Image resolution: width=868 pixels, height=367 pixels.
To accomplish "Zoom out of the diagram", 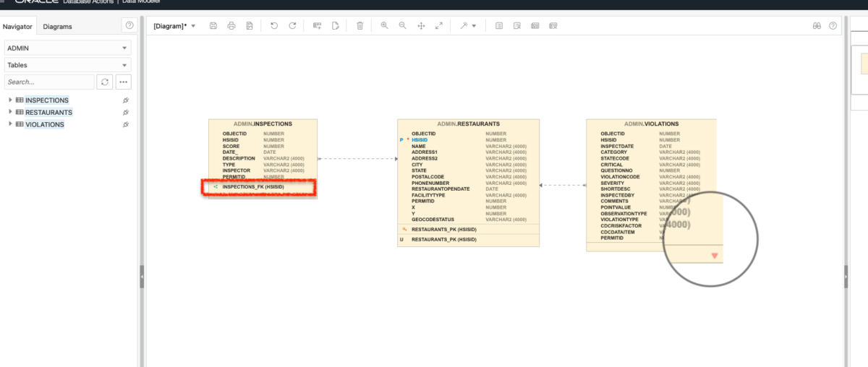I will pos(403,26).
